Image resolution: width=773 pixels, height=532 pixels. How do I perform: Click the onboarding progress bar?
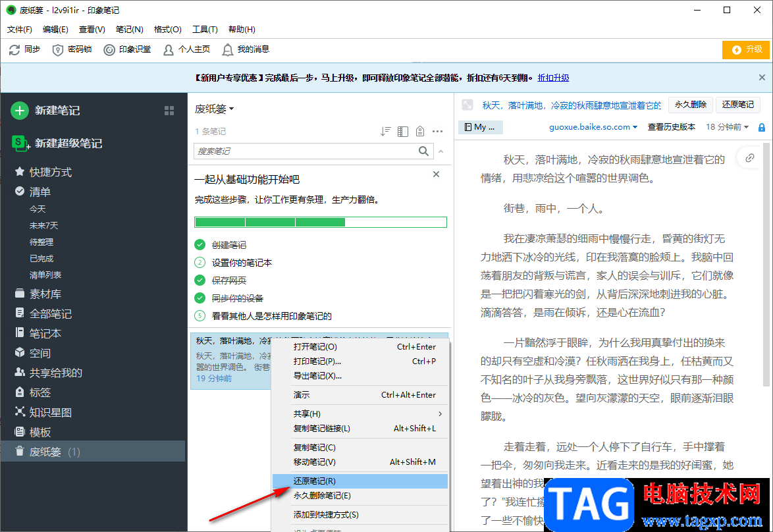(x=321, y=223)
